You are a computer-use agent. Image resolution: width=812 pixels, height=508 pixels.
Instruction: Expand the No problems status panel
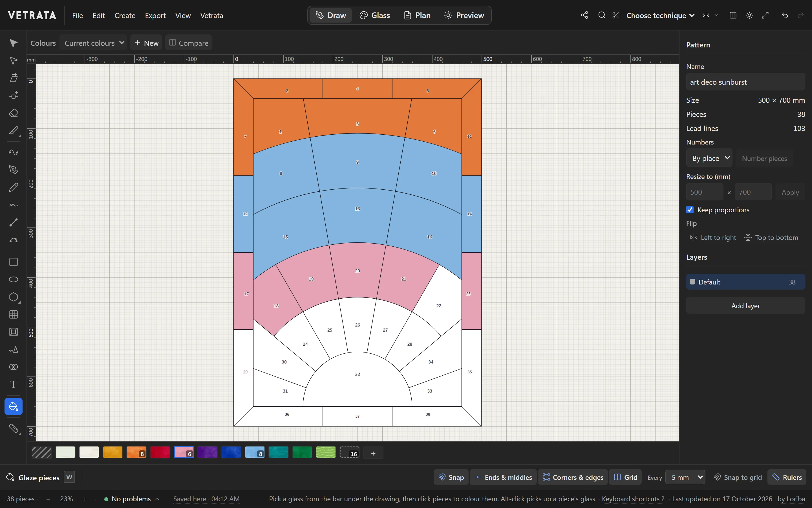coord(132,499)
